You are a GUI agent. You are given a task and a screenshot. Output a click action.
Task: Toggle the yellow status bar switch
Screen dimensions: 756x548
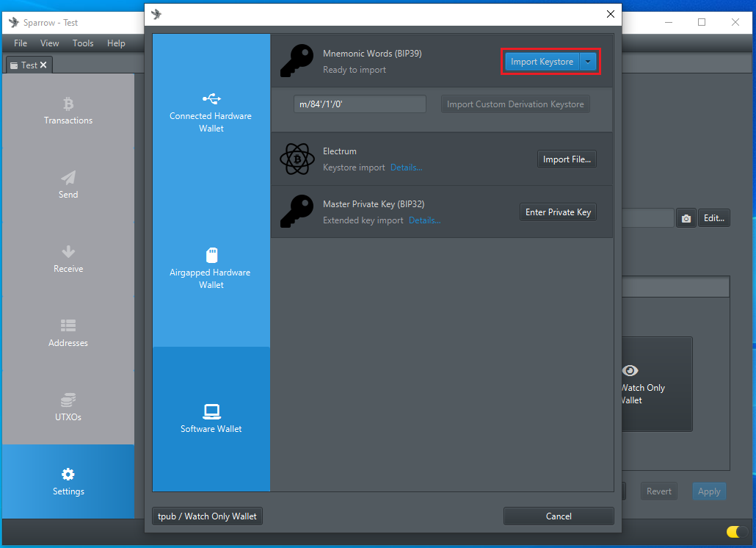[x=737, y=532]
